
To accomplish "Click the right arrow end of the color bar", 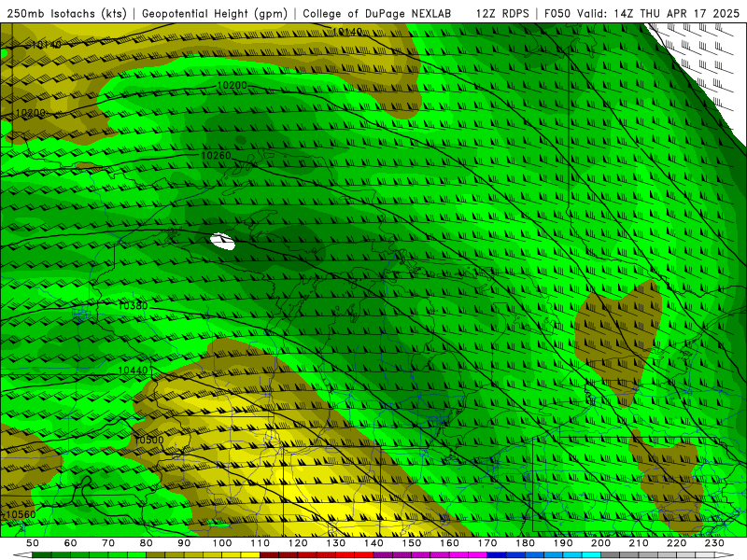I will [x=725, y=555].
